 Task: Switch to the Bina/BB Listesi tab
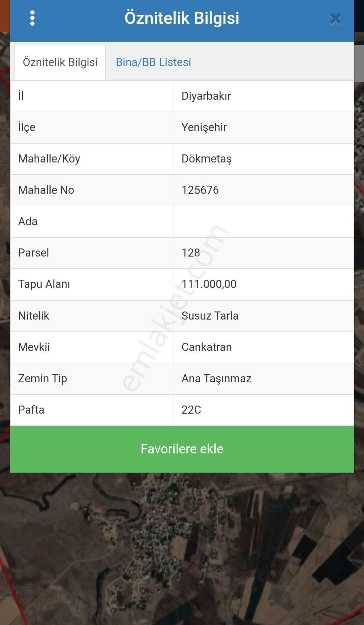(153, 62)
